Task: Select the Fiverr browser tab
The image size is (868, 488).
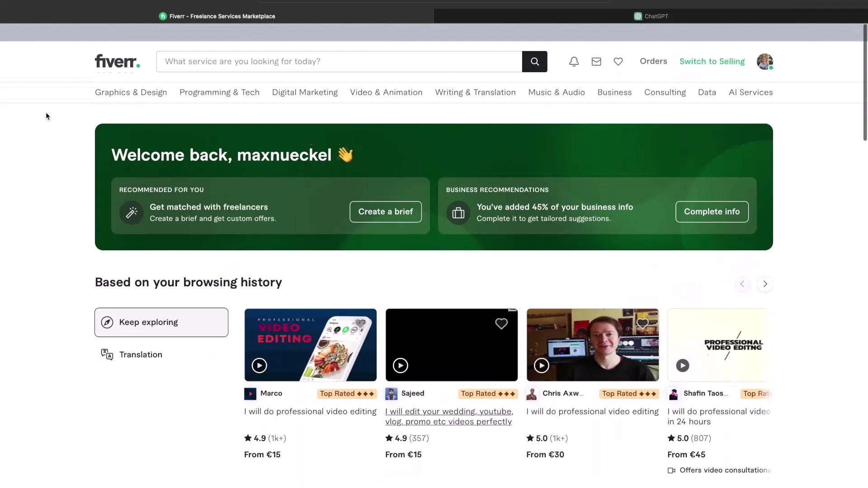Action: [x=217, y=16]
